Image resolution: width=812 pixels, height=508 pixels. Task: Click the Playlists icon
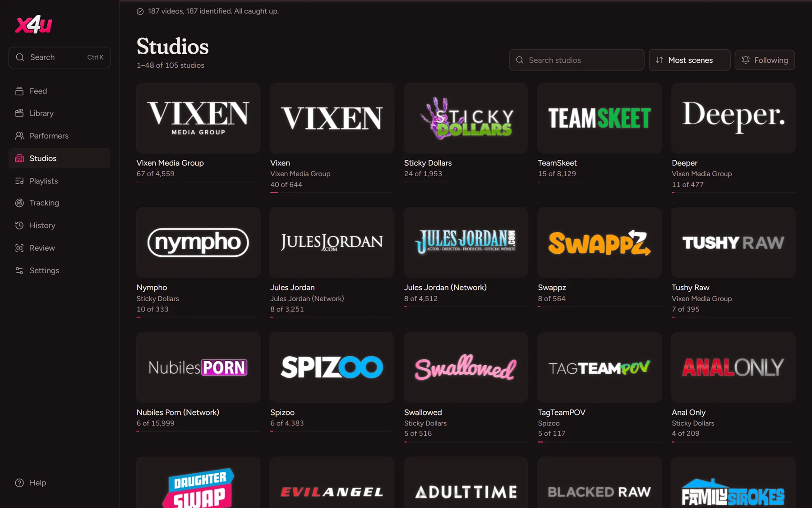click(x=19, y=181)
